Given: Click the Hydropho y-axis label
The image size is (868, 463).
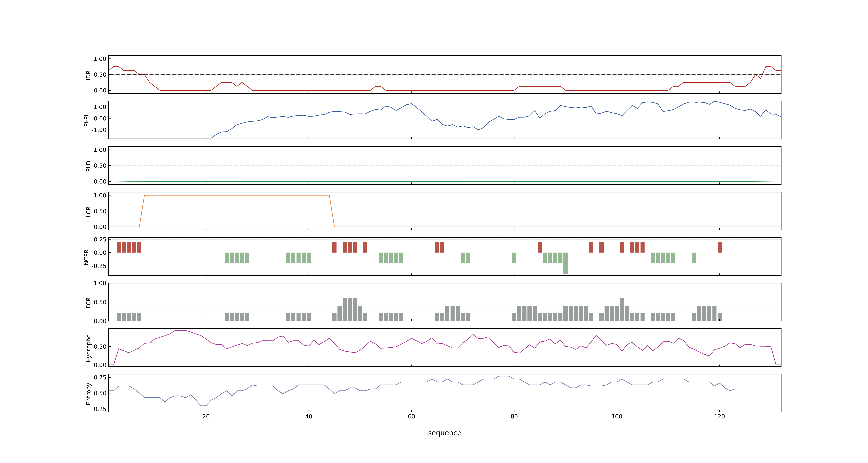Looking at the screenshot, I should 88,348.
